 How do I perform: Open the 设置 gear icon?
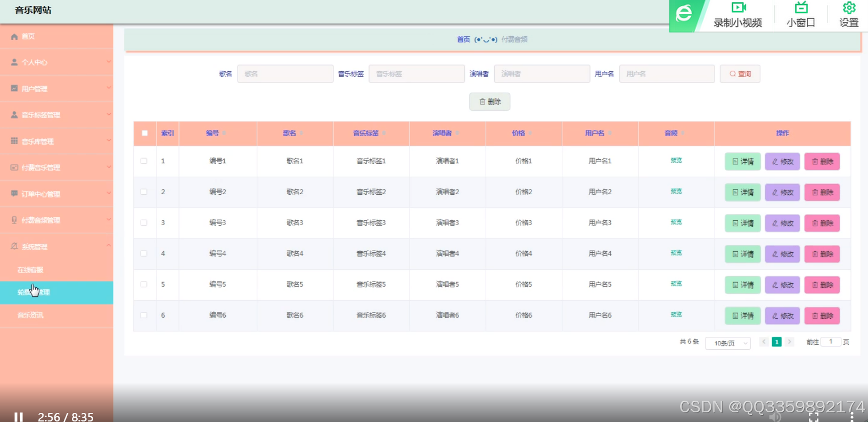(849, 7)
